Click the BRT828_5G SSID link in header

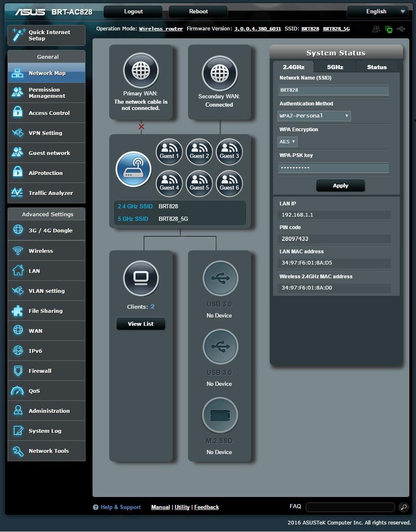(x=336, y=29)
